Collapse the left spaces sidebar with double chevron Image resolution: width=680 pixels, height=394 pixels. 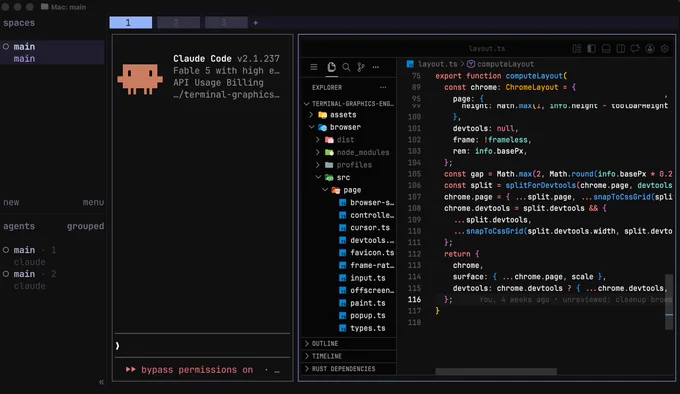[101, 382]
